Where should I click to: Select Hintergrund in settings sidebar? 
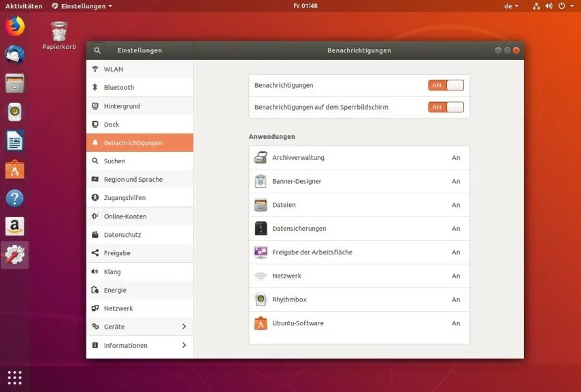(x=139, y=106)
